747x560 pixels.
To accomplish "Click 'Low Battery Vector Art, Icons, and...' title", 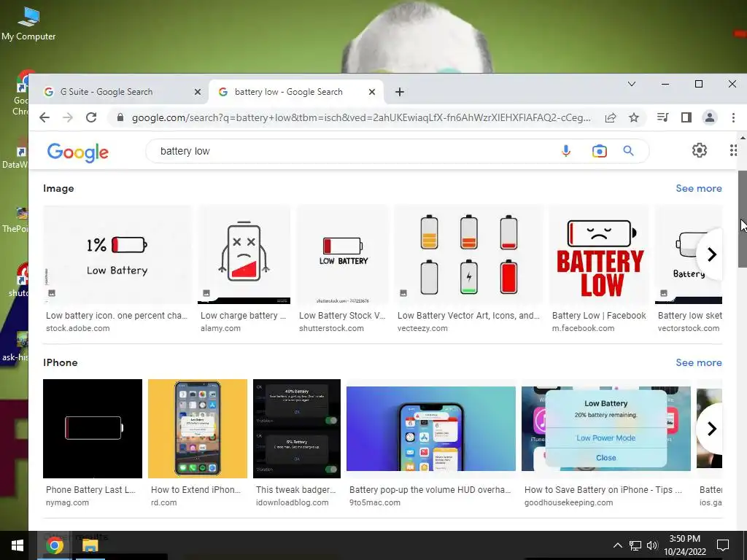I will [468, 315].
